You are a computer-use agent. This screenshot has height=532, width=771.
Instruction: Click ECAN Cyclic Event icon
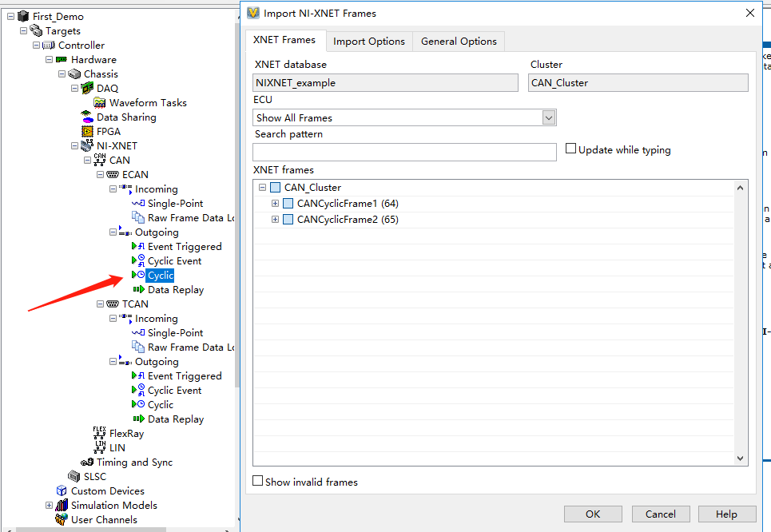(138, 260)
